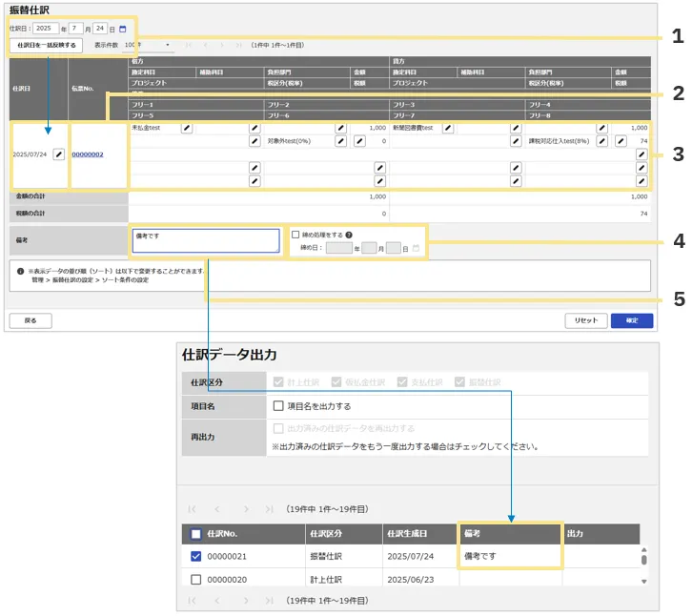Enable the 締め処理をする checkbox
The width and height of the screenshot is (692, 616).
295,234
